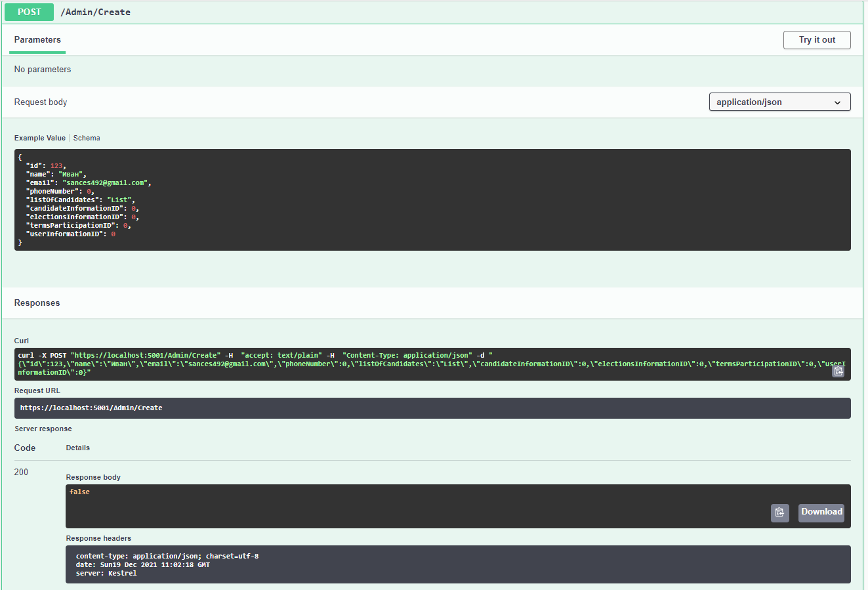This screenshot has width=868, height=590.
Task: Click the Responses section heading
Action: click(37, 303)
